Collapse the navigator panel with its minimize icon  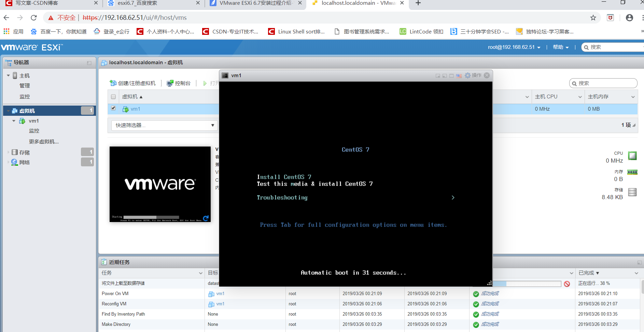click(x=89, y=63)
